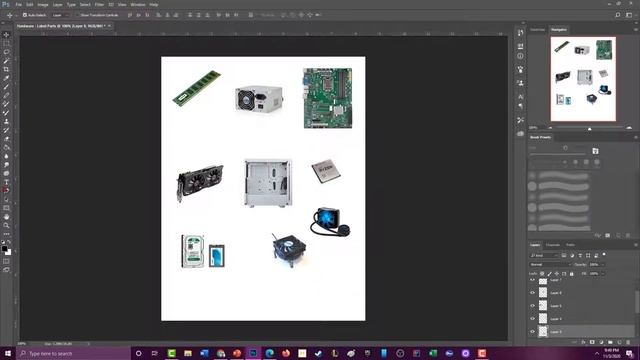
Task: Select the Rectangular Marquee tool
Action: [6, 43]
